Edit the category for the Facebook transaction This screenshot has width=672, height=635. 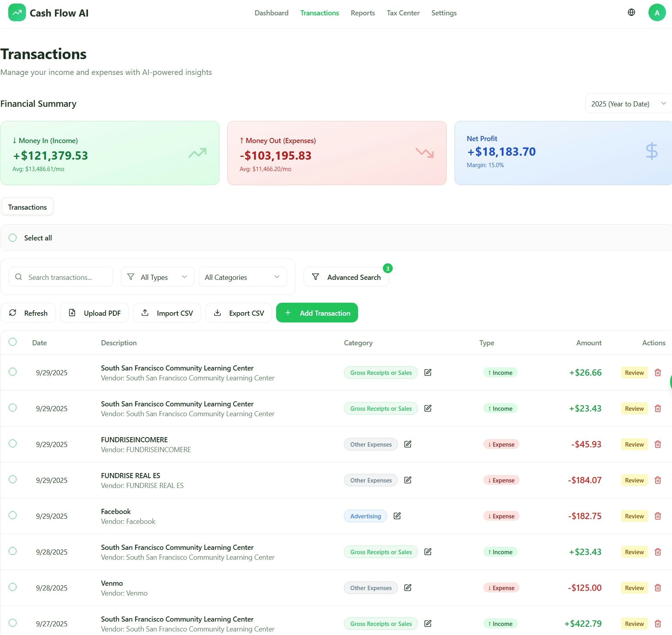[397, 516]
